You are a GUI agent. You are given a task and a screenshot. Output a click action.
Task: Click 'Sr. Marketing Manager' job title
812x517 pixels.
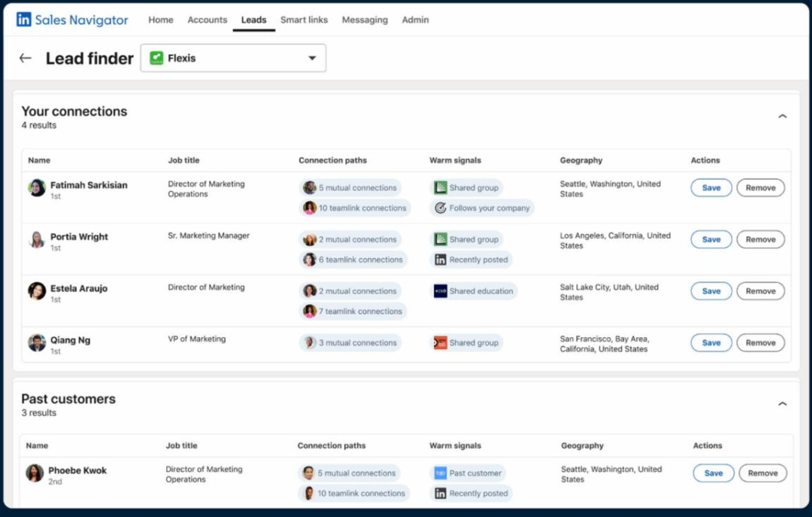pos(209,236)
